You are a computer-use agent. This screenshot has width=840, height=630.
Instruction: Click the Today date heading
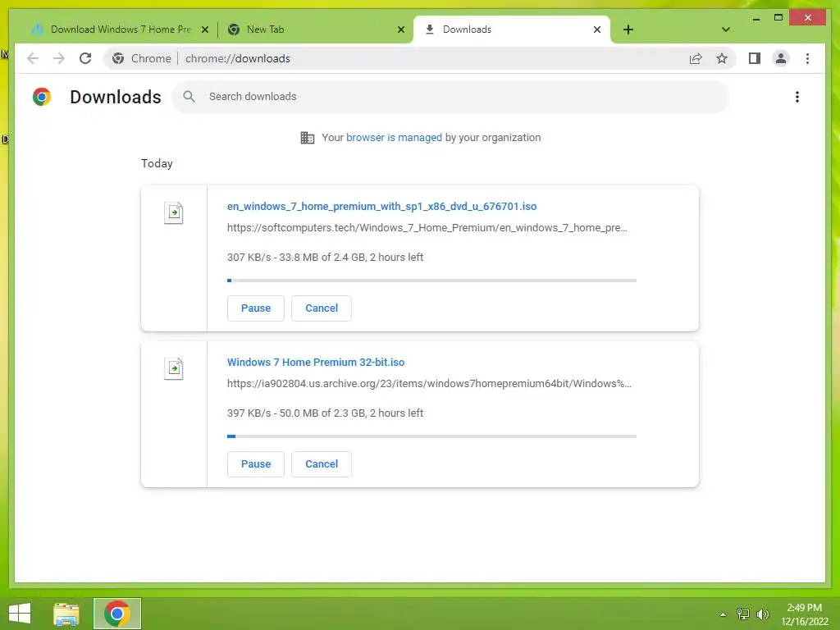157,163
